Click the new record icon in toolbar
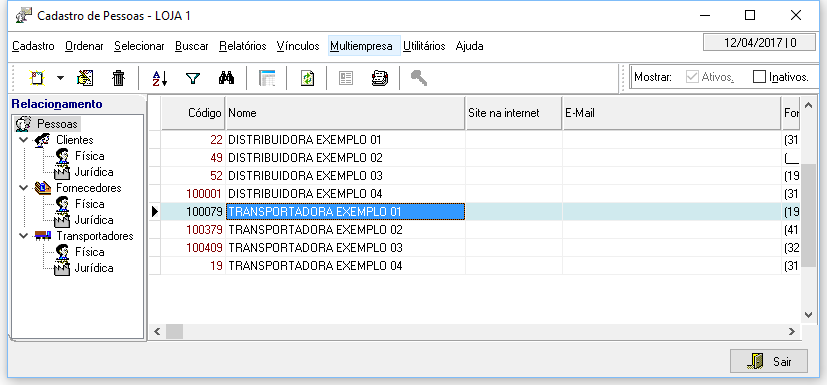Image resolution: width=827 pixels, height=385 pixels. [37, 79]
